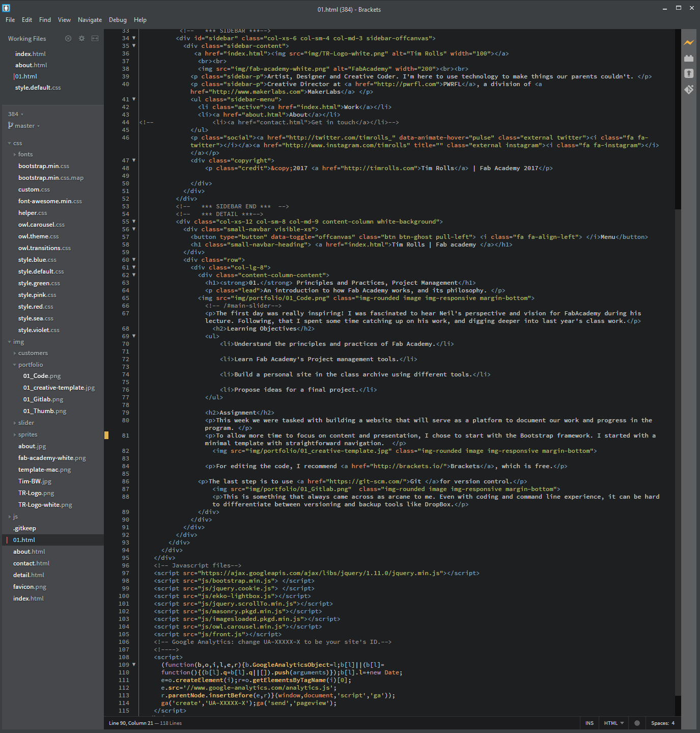Expand the js folder
Screen dimensions: 700x733
pos(9,517)
